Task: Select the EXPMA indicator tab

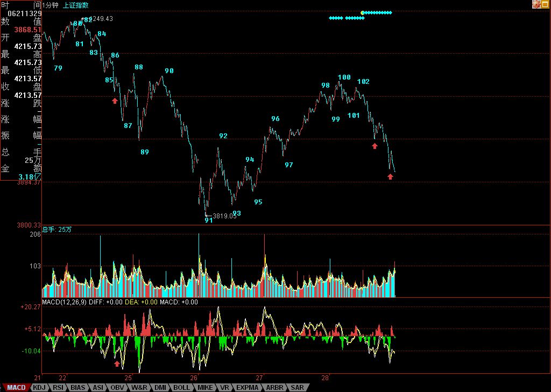Action: pyautogui.click(x=248, y=387)
